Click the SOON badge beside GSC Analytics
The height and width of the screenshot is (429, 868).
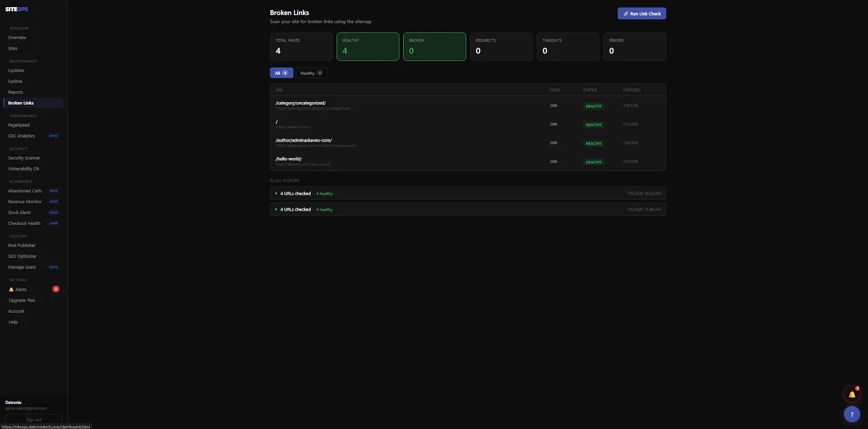[x=53, y=136]
